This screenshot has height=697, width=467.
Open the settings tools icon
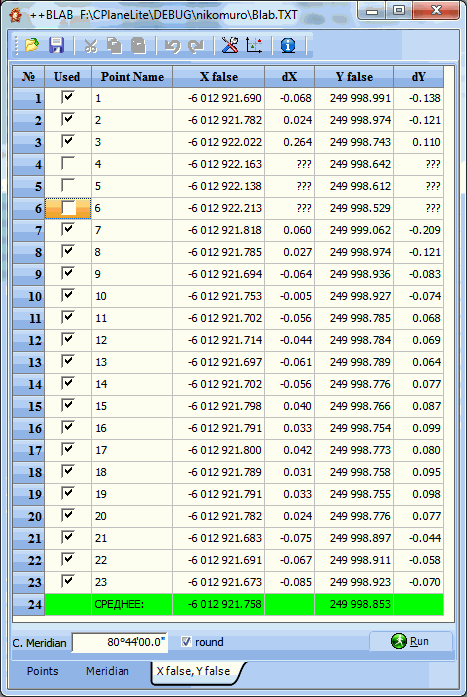[x=230, y=45]
